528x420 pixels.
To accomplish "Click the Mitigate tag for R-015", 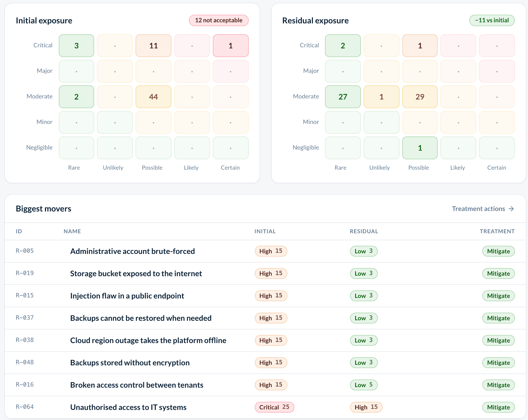I will pos(499,296).
